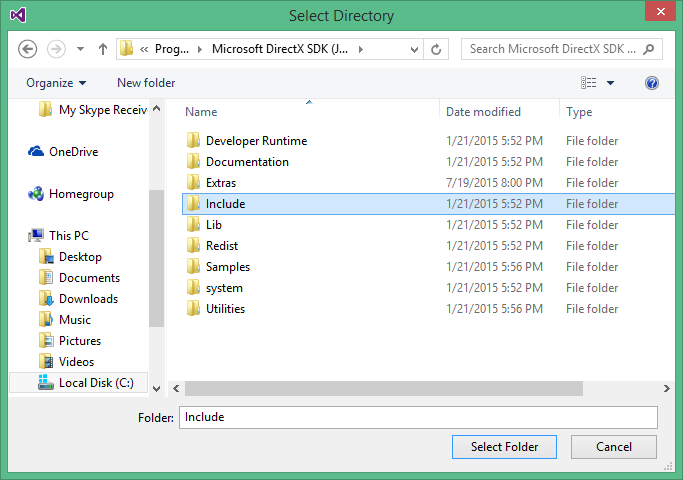Cancel the Select Directory dialog
Image resolution: width=683 pixels, height=480 pixels.
click(x=614, y=447)
